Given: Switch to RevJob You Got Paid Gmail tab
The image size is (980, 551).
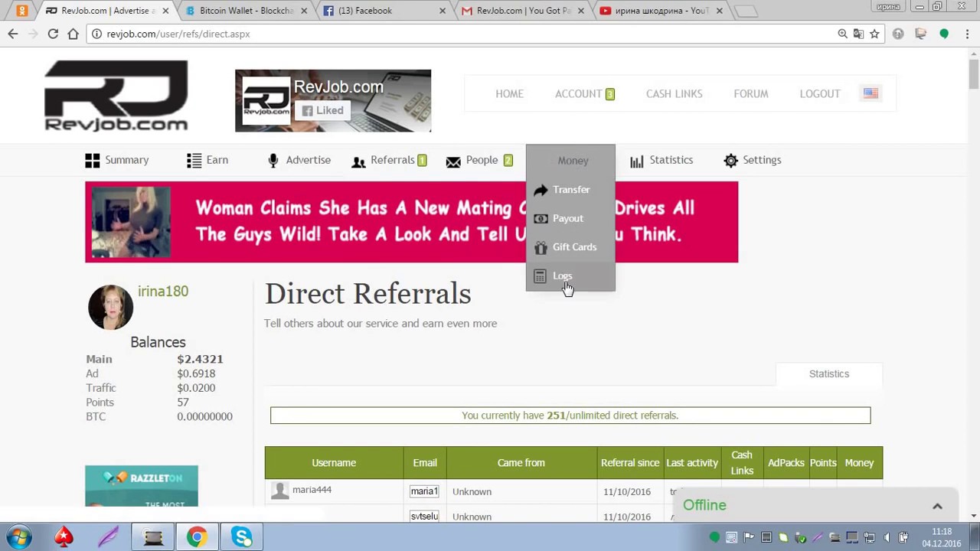Looking at the screenshot, I should pyautogui.click(x=522, y=11).
